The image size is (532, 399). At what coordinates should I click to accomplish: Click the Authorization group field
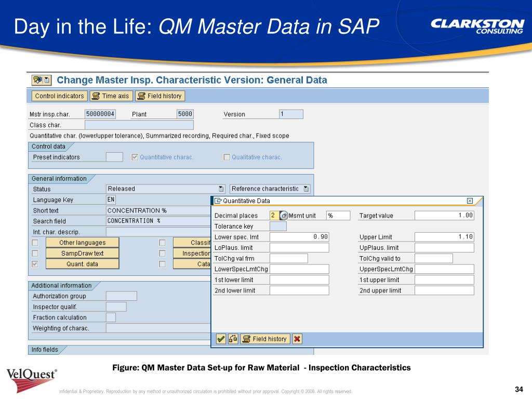pos(122,296)
